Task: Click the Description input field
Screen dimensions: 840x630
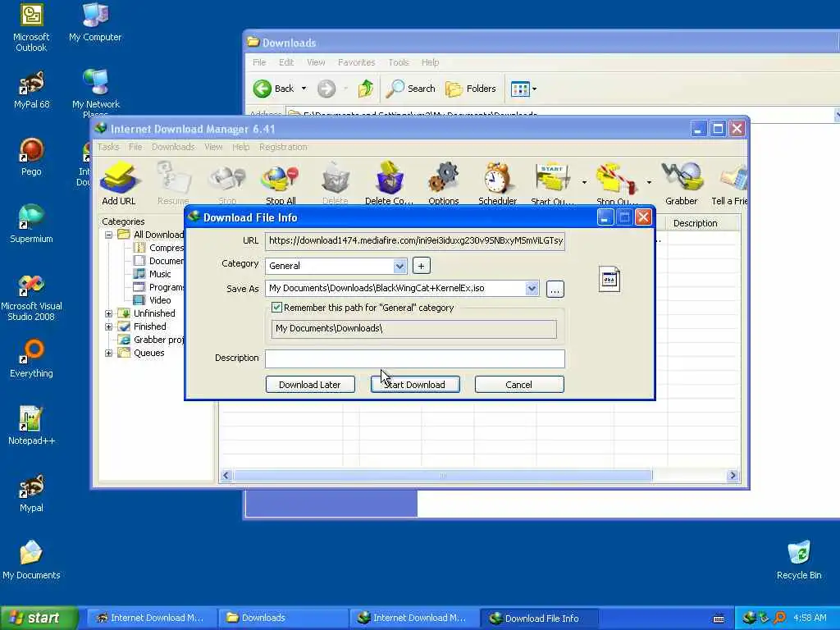Action: pyautogui.click(x=414, y=358)
